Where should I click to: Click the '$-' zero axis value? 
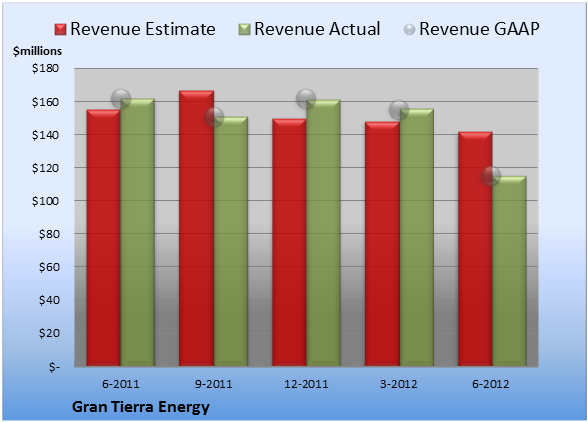(x=54, y=366)
